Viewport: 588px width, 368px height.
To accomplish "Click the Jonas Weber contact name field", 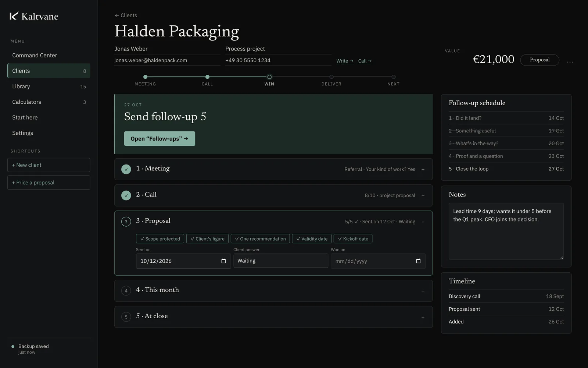I will 167,49.
